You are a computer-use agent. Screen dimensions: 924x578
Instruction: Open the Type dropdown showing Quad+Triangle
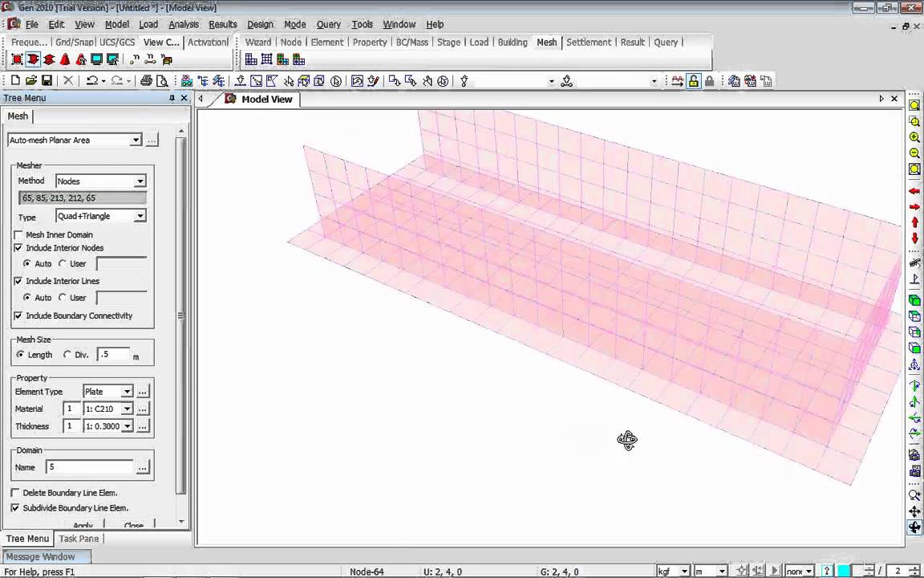click(x=140, y=216)
